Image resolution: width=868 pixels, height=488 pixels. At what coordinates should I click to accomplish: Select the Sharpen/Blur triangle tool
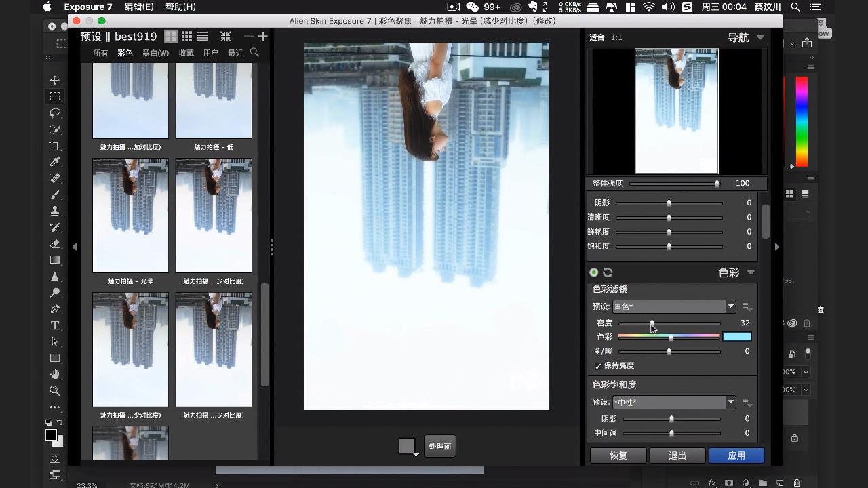click(55, 277)
